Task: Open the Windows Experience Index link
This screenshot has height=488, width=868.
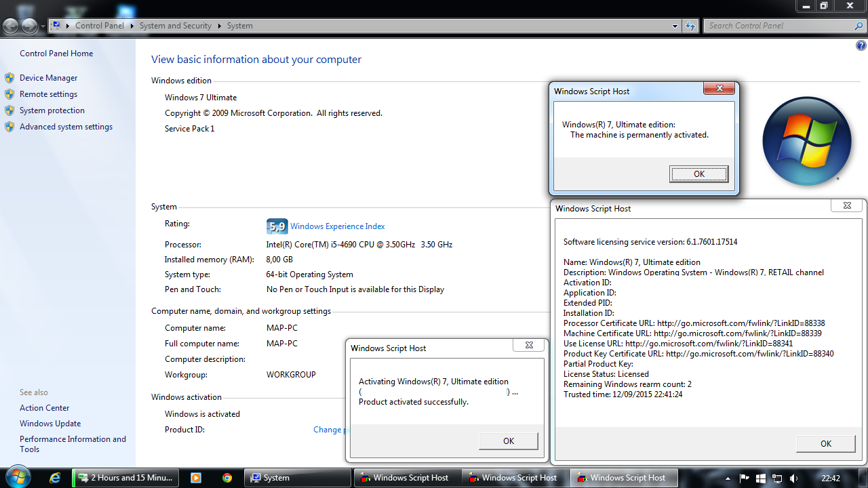Action: 338,226
